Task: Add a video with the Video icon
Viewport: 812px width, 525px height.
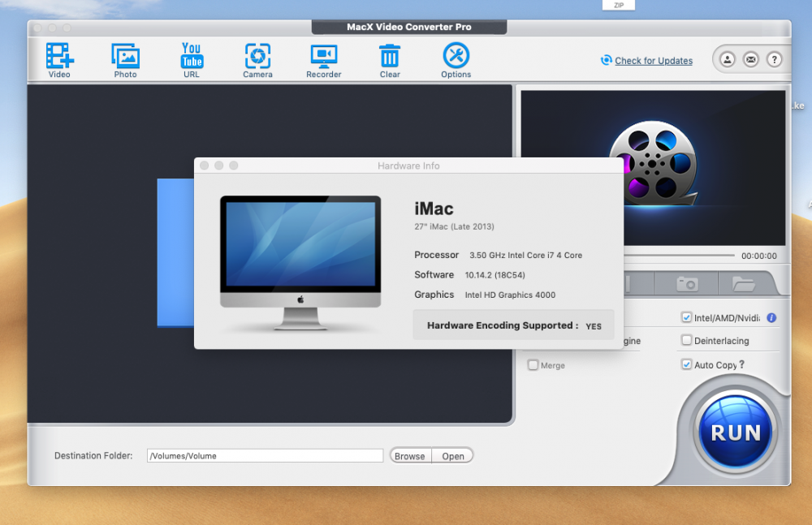Action: click(x=59, y=60)
